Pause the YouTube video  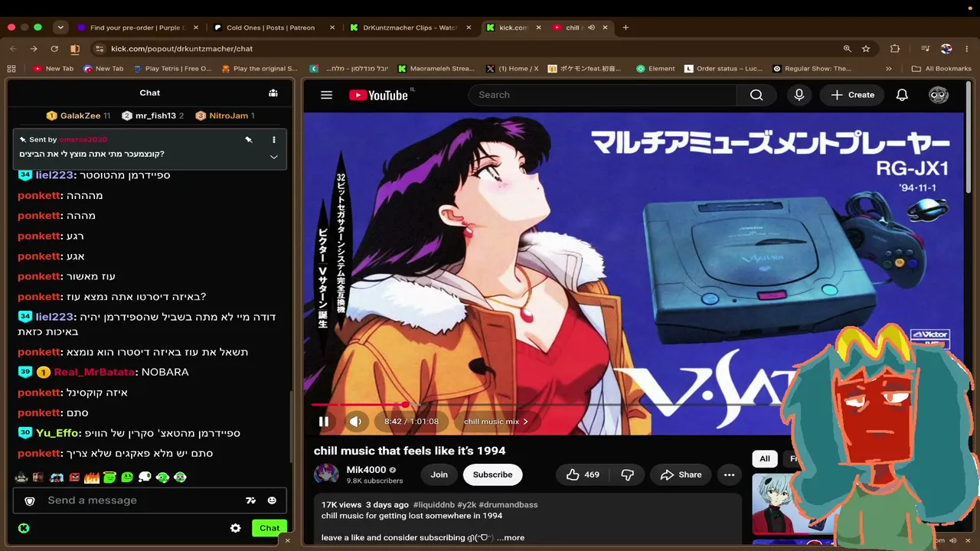coord(324,421)
